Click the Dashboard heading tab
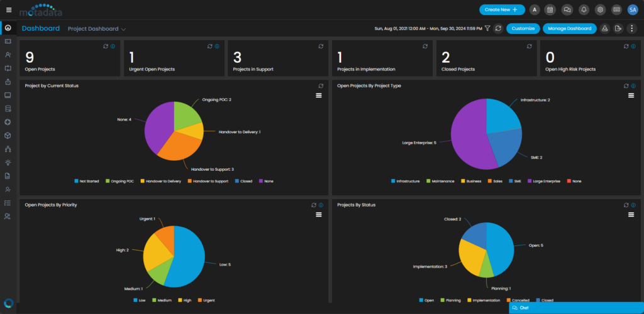Image resolution: width=644 pixels, height=314 pixels. tap(41, 28)
